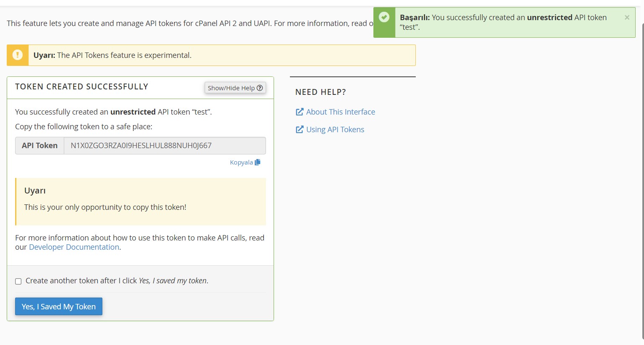Viewport: 644px width, 345px height.
Task: Click the green checkmark success icon
Action: pyautogui.click(x=384, y=17)
